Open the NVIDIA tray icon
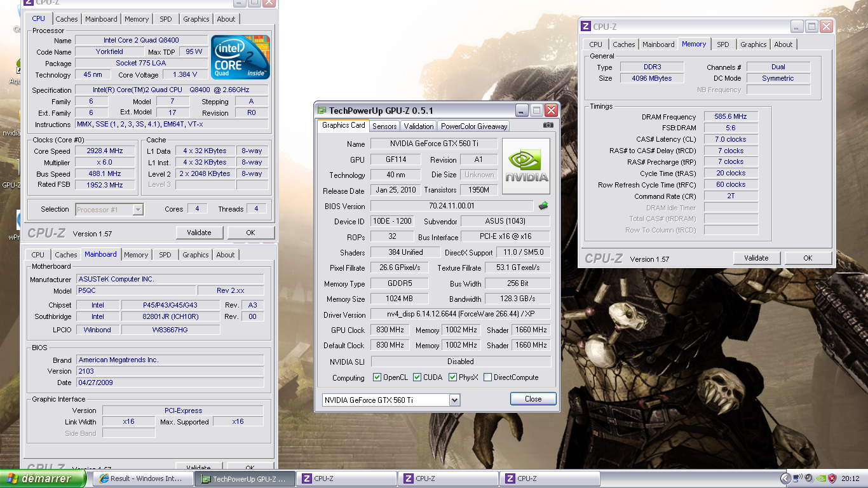The image size is (868, 488). point(820,478)
